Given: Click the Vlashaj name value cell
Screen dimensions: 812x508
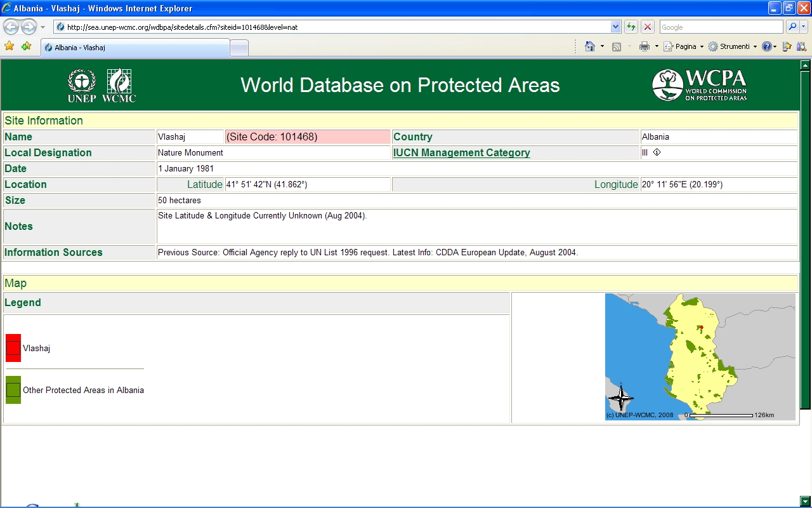Looking at the screenshot, I should [x=190, y=137].
